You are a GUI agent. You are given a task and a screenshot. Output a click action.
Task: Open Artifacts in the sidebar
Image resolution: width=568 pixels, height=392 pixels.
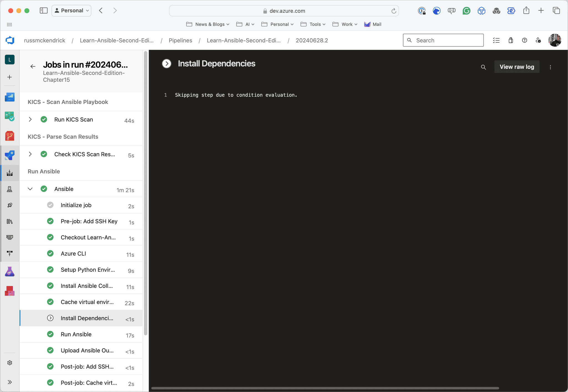(x=10, y=291)
